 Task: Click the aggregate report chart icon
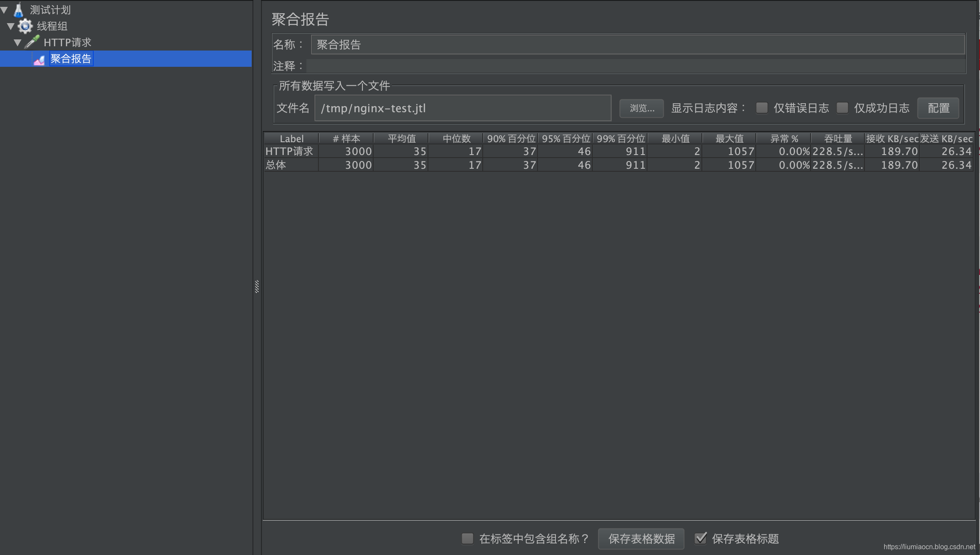coord(39,60)
